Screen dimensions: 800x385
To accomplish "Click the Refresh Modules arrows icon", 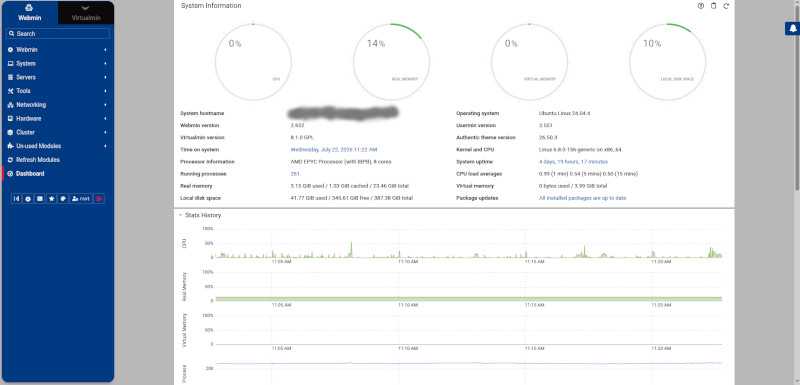I will tap(11, 160).
